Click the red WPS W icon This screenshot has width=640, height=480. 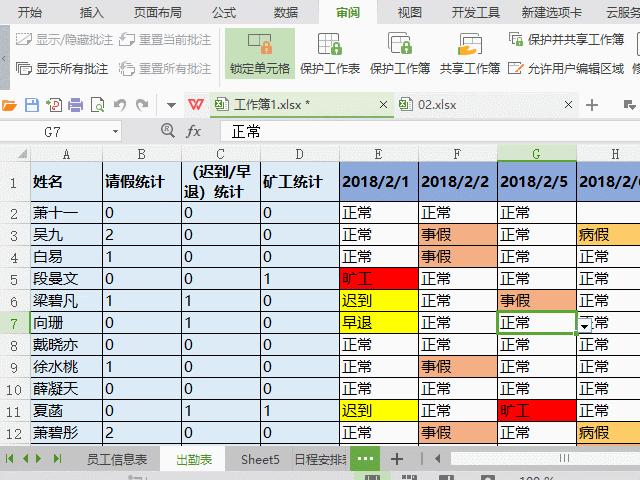pos(196,104)
